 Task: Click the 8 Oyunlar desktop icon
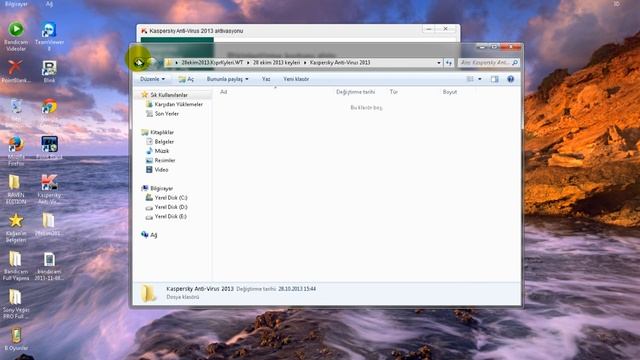16,339
